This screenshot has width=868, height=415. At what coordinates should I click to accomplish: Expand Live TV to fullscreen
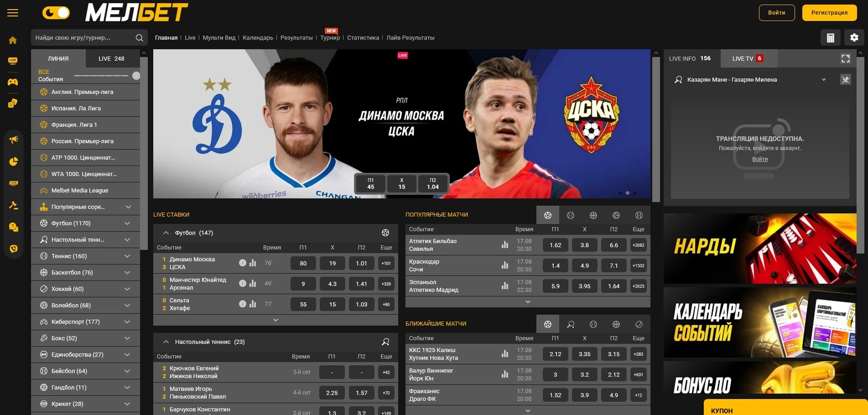(x=845, y=58)
